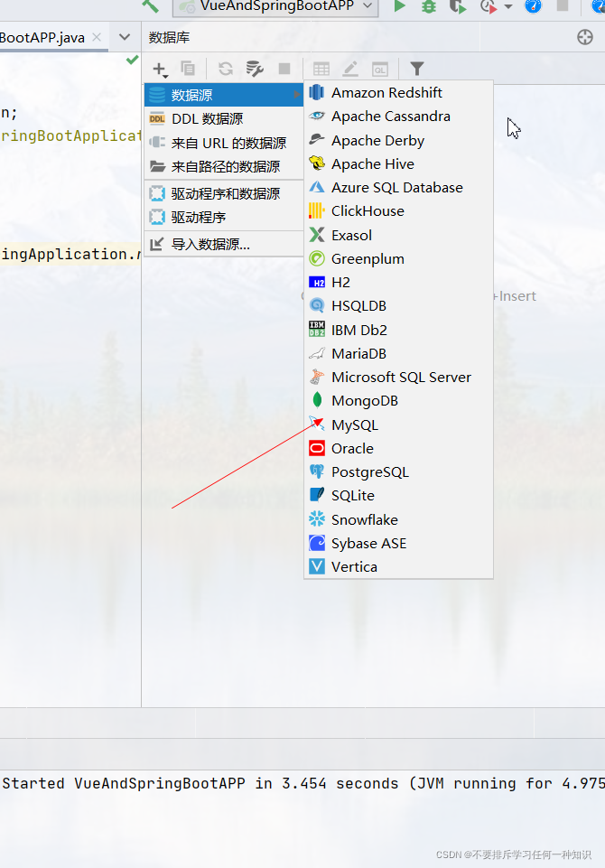Viewport: 605px width, 868px height.
Task: Choose Exasol data source
Action: coord(398,235)
